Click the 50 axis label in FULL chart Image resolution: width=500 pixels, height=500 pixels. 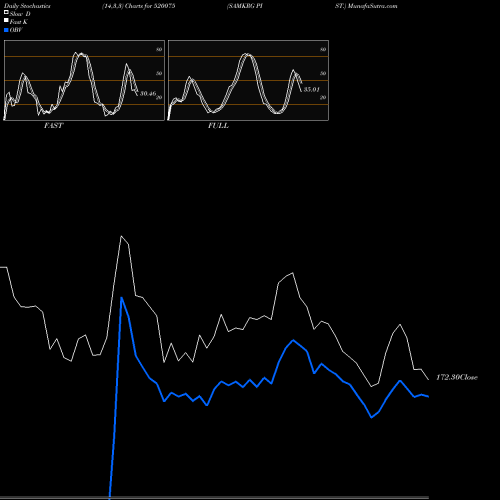(323, 73)
